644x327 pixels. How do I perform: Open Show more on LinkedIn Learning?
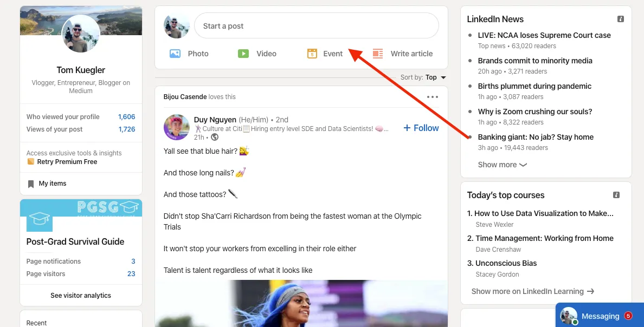pyautogui.click(x=532, y=291)
